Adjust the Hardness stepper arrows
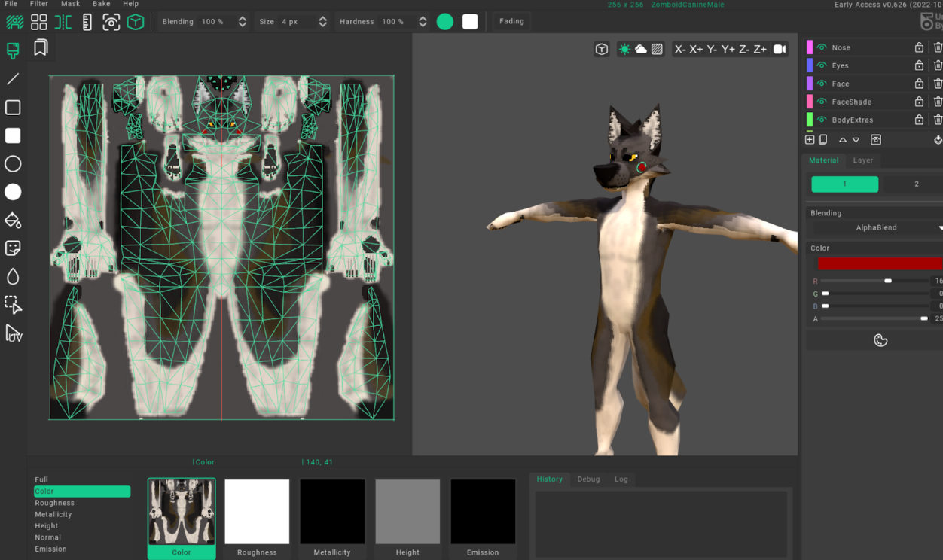This screenshot has height=560, width=943. coord(423,22)
